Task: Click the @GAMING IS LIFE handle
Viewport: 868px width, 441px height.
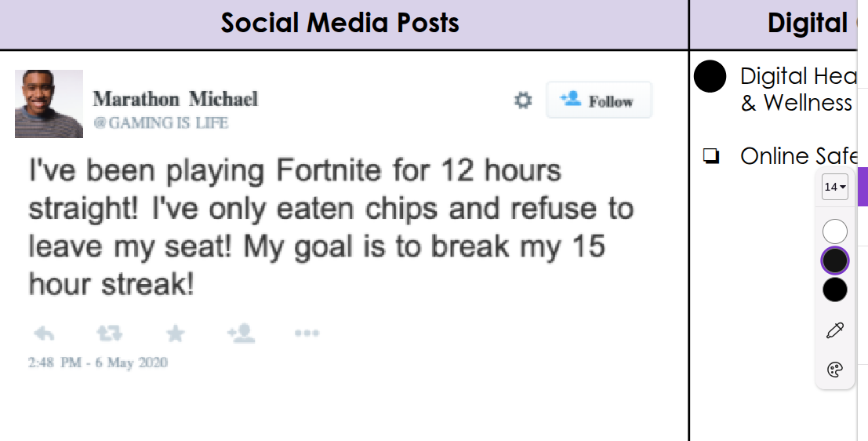Action: pyautogui.click(x=161, y=123)
